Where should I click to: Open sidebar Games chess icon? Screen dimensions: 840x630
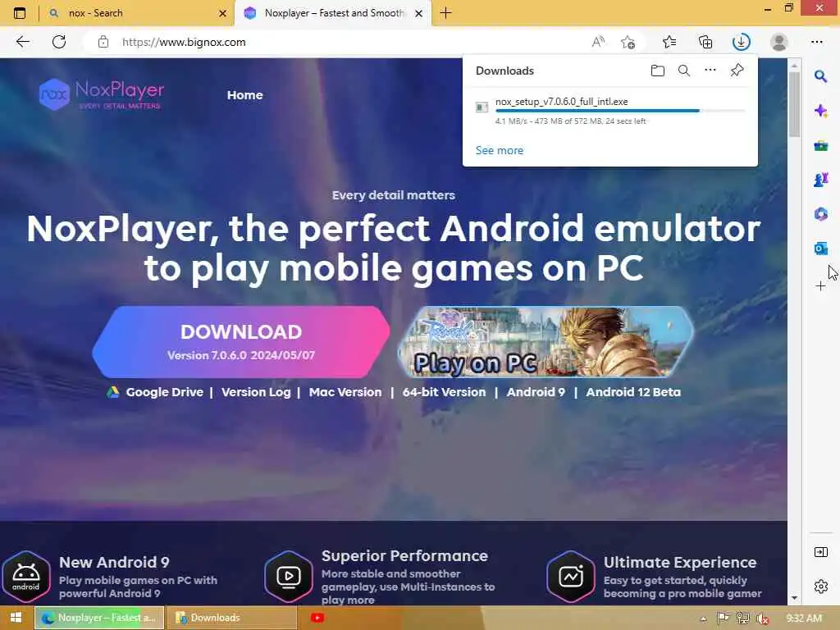click(820, 180)
